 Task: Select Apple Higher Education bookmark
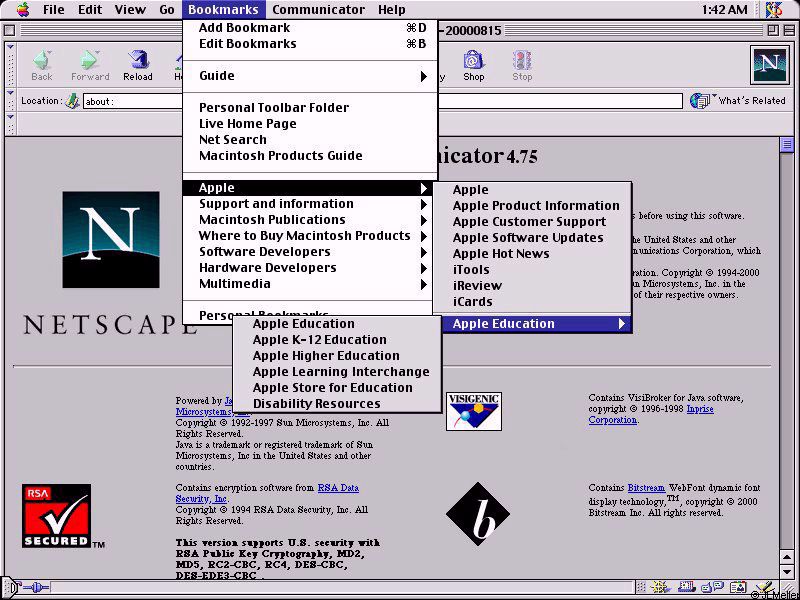click(337, 356)
